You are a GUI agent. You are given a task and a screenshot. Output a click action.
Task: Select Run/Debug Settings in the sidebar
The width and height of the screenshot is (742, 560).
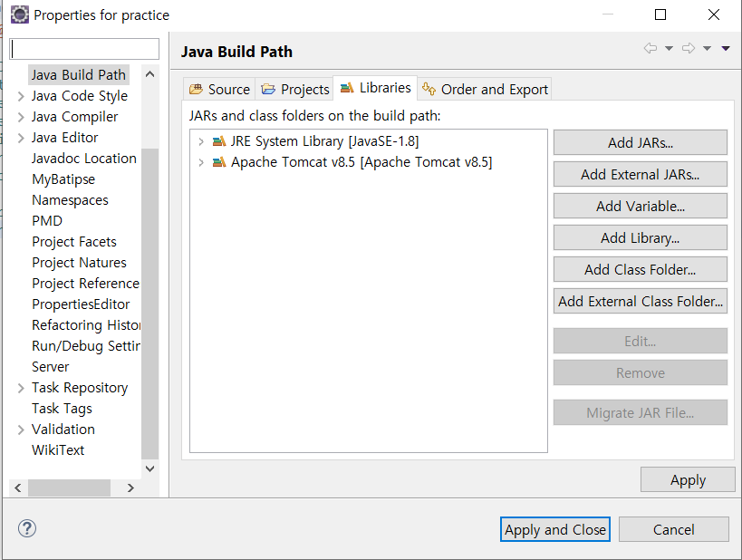(86, 345)
